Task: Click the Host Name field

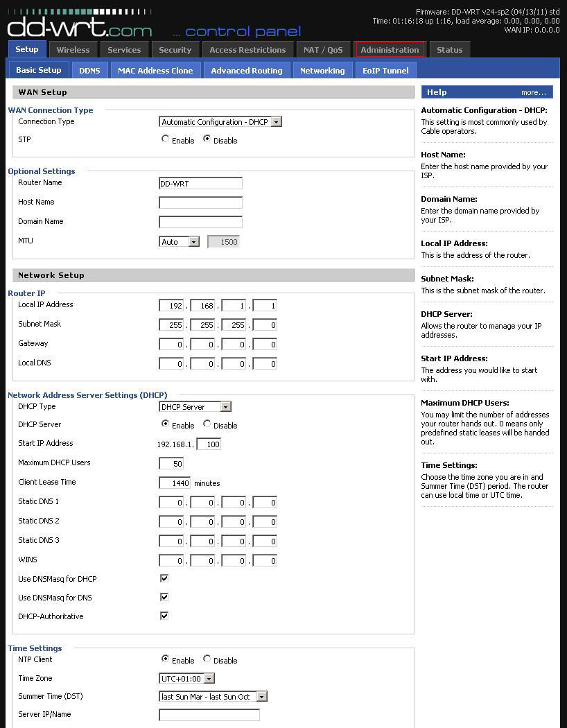Action: (200, 203)
